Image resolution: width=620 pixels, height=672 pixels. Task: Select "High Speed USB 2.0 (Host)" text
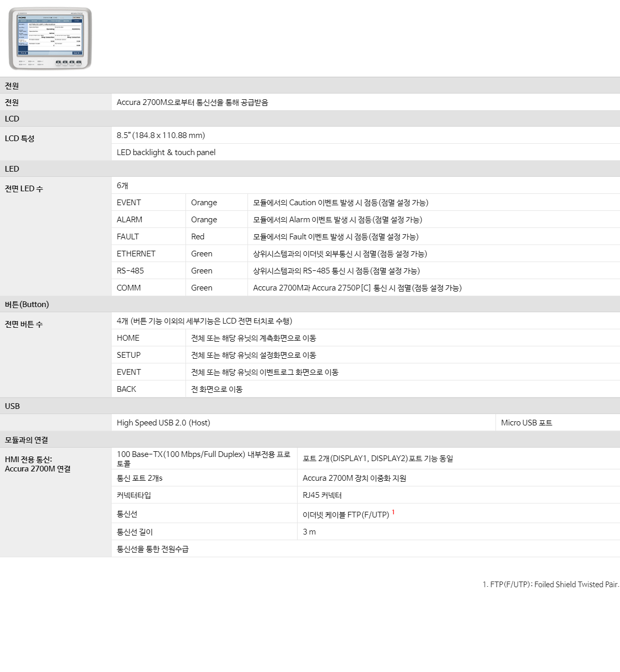coord(163,423)
